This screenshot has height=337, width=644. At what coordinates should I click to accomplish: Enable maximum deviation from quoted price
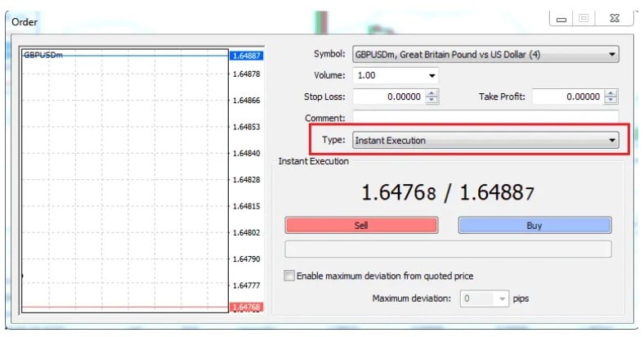click(x=288, y=276)
